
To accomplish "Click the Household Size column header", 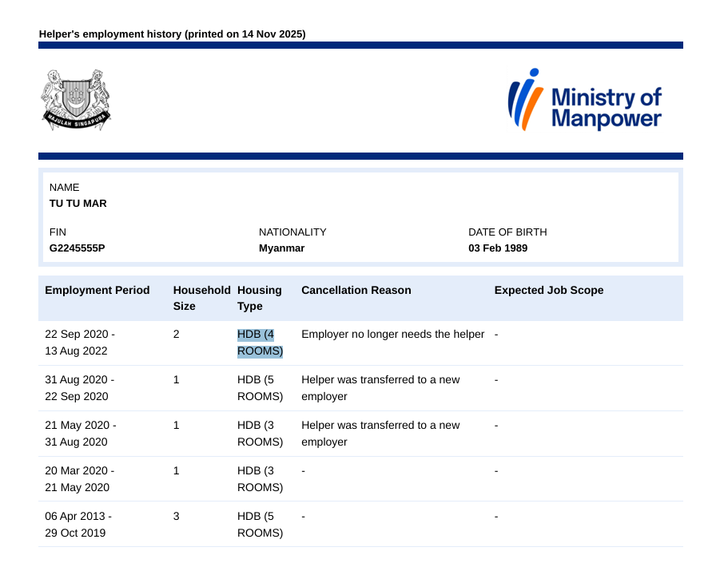I will click(x=202, y=298).
